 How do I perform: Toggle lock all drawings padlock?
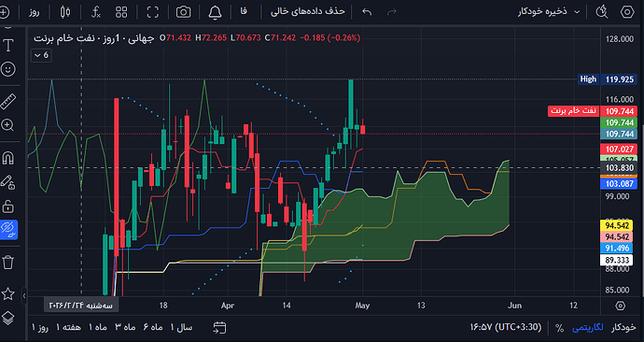click(x=8, y=206)
